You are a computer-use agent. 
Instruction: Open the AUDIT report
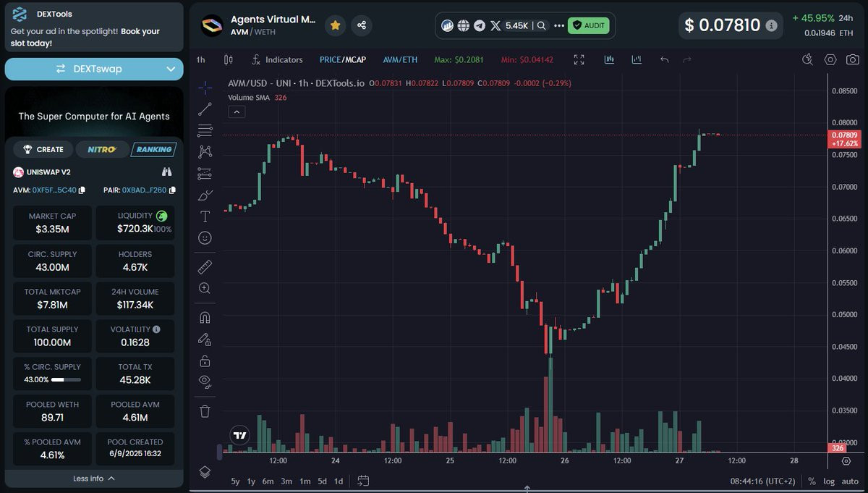pos(588,25)
